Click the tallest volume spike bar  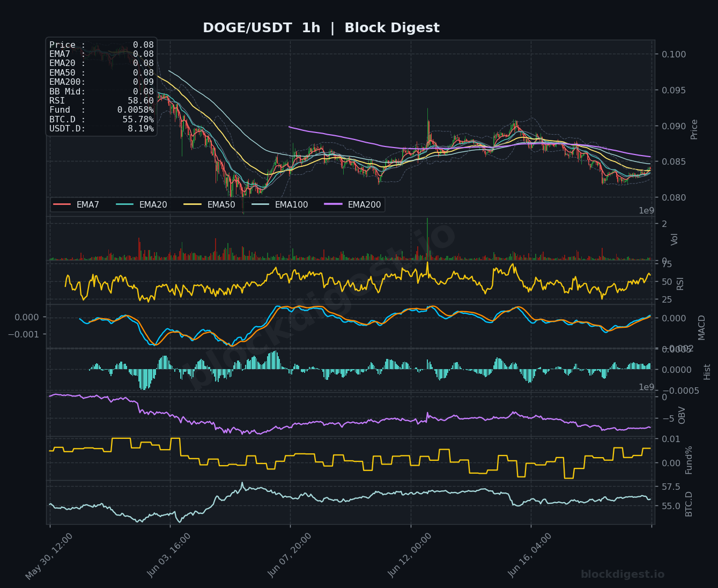427,239
